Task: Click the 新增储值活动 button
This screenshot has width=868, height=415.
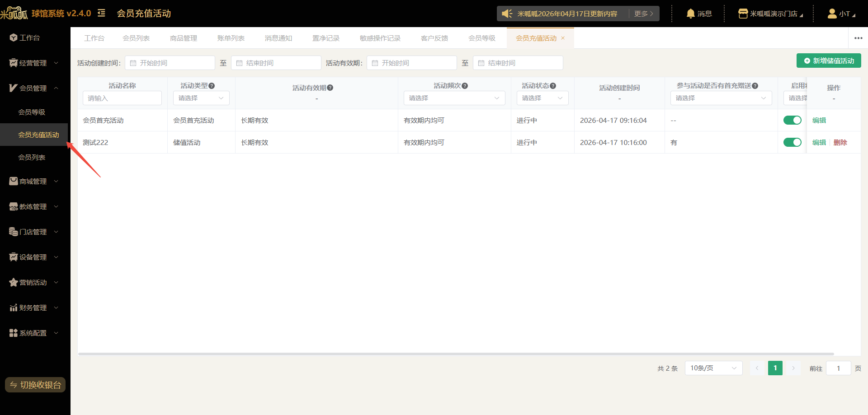Action: 829,61
